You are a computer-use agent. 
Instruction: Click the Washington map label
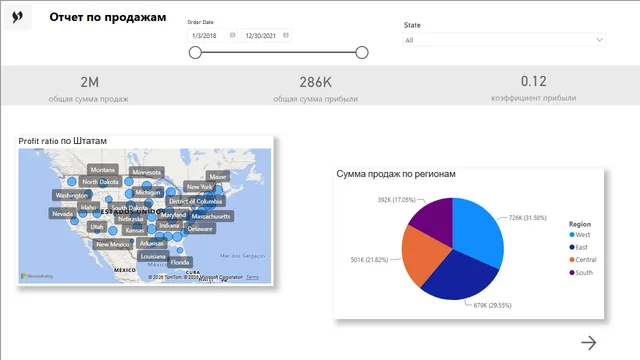[71, 196]
